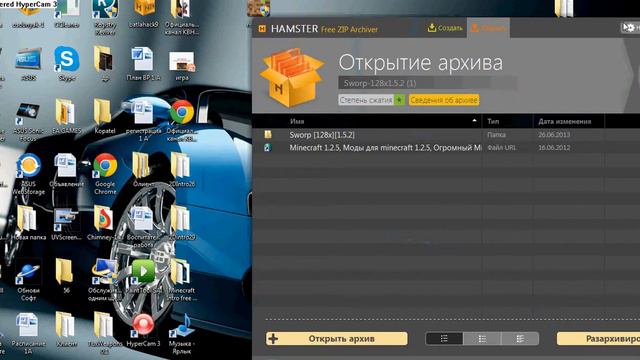Open the EA GAMES folder

point(66,116)
